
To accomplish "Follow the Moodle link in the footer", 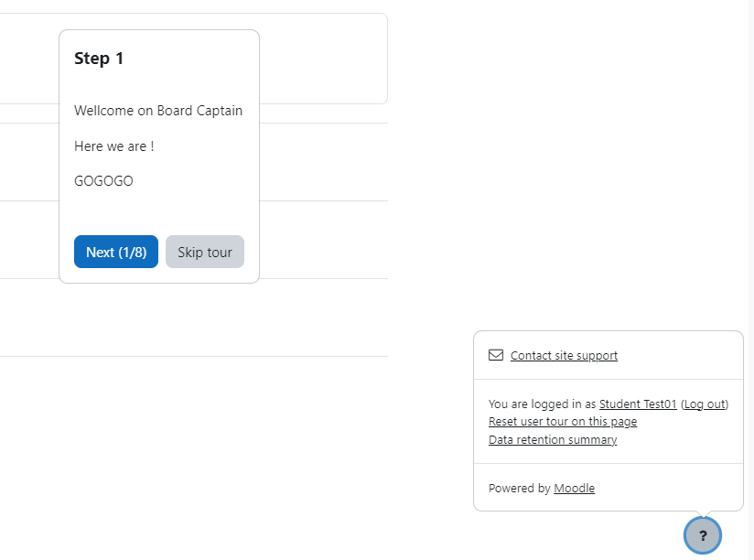I will pos(574,488).
